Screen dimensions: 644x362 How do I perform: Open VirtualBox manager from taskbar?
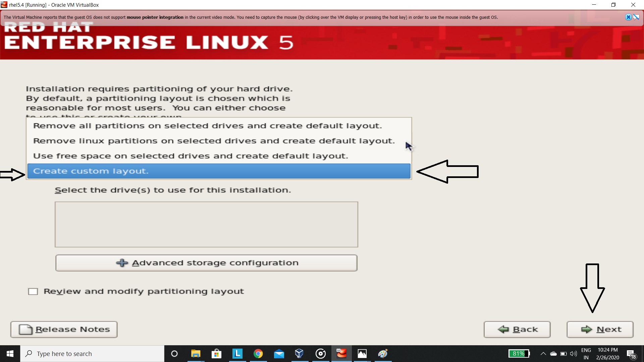[299, 354]
